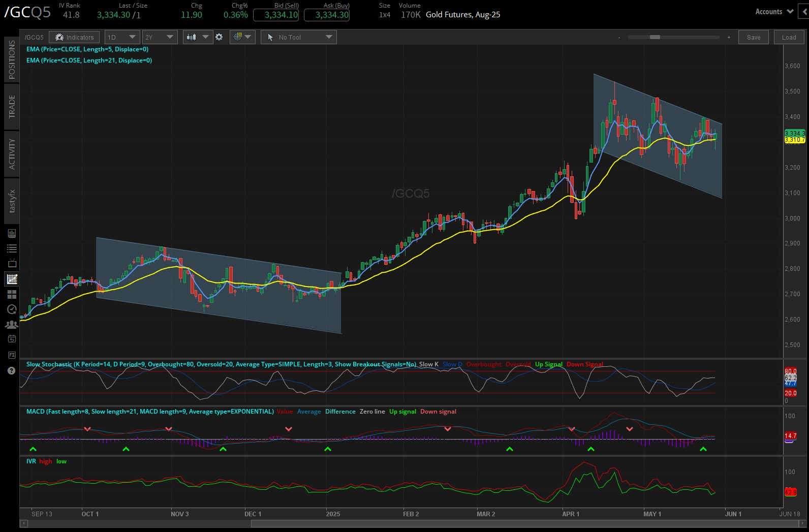Viewport: 809px width, 532px height.
Task: Open the 2Y range dropdown
Action: click(160, 37)
